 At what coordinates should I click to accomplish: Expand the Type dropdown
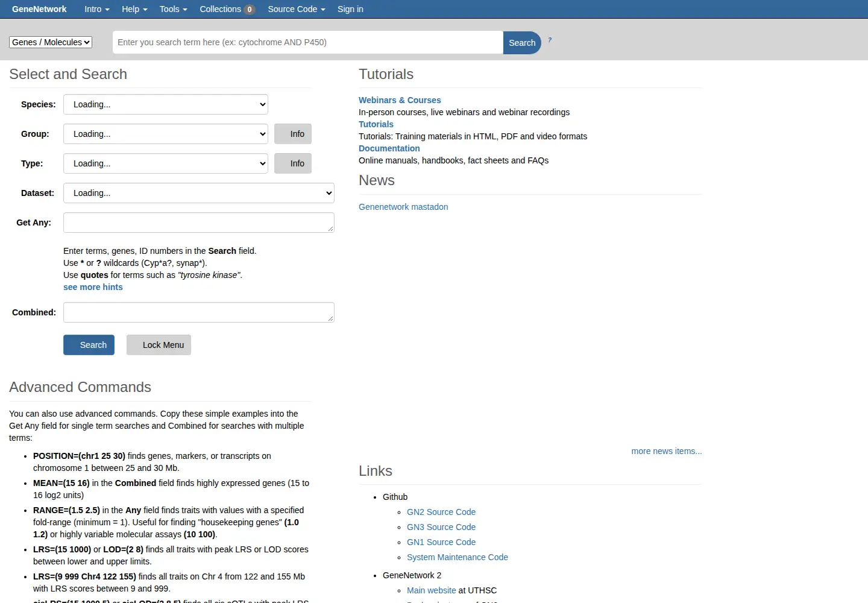166,163
